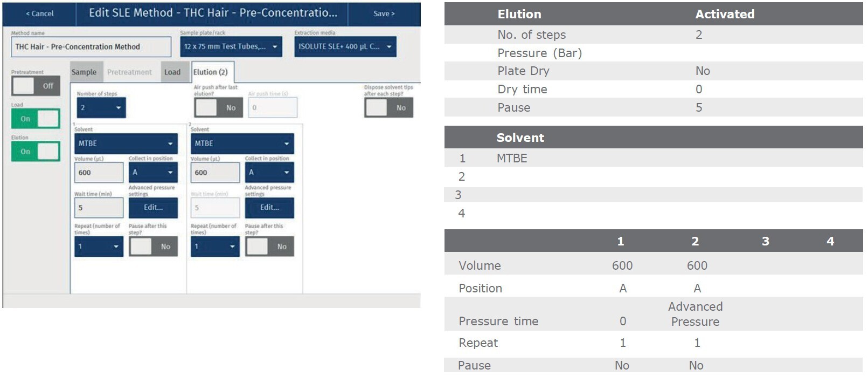Expand the Number of steps dropdown
Image resolution: width=868 pixels, height=376 pixels.
pos(101,108)
